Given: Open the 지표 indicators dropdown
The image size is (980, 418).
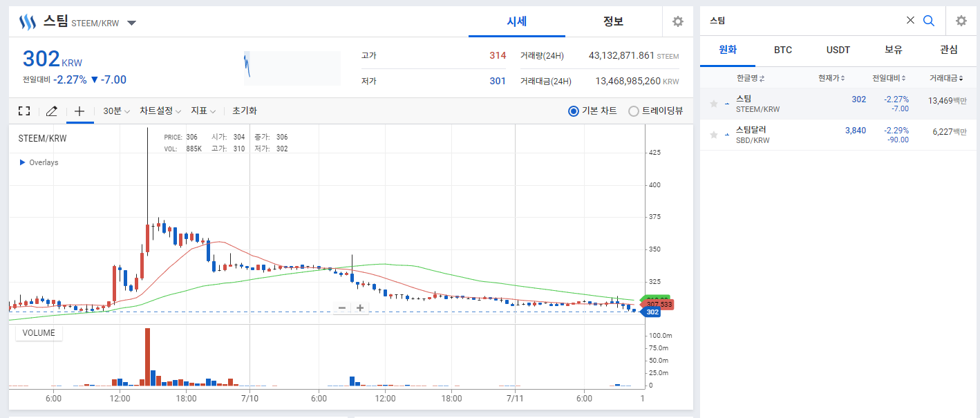Looking at the screenshot, I should pos(203,111).
